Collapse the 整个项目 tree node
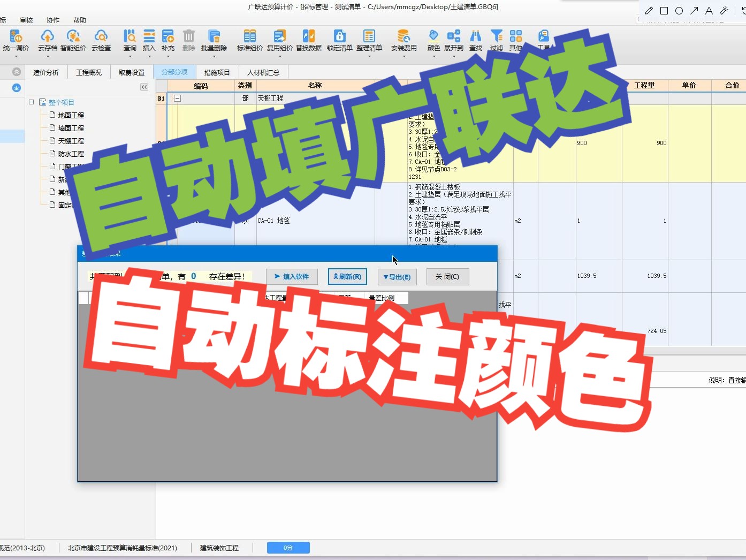The image size is (746, 560). pos(32,102)
